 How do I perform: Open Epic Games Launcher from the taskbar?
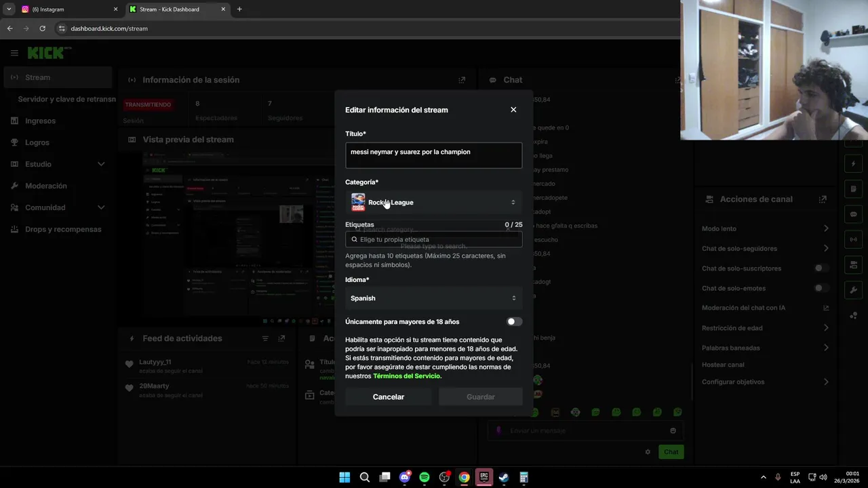(484, 477)
